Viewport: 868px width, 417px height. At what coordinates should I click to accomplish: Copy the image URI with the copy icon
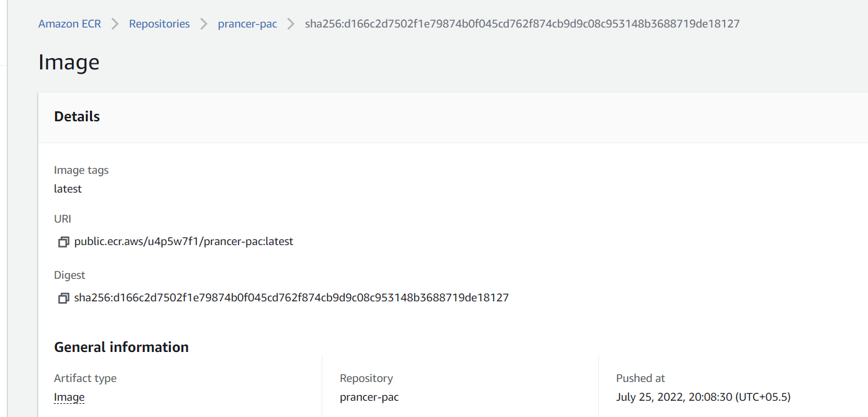coord(63,242)
